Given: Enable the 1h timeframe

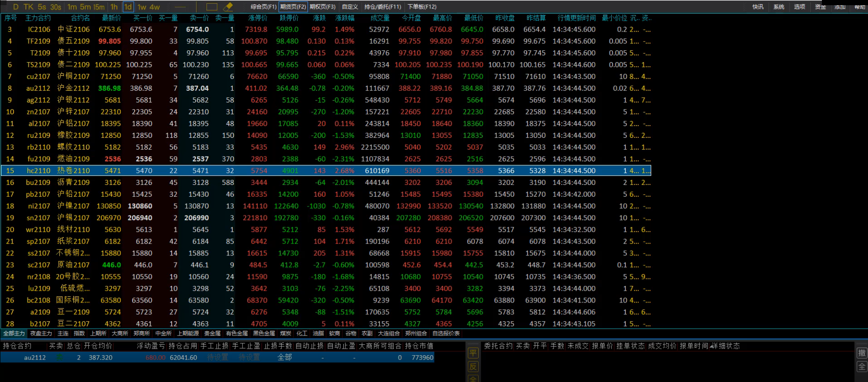Looking at the screenshot, I should (114, 7).
